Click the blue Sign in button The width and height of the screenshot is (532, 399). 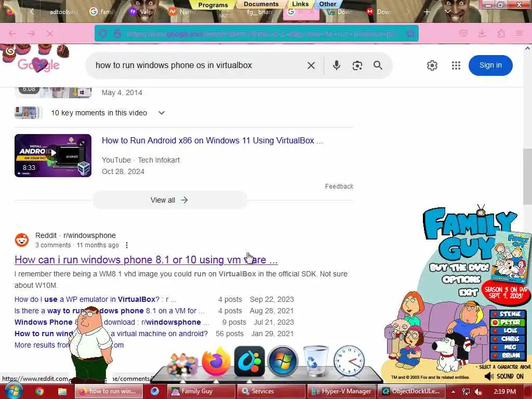tap(490, 65)
